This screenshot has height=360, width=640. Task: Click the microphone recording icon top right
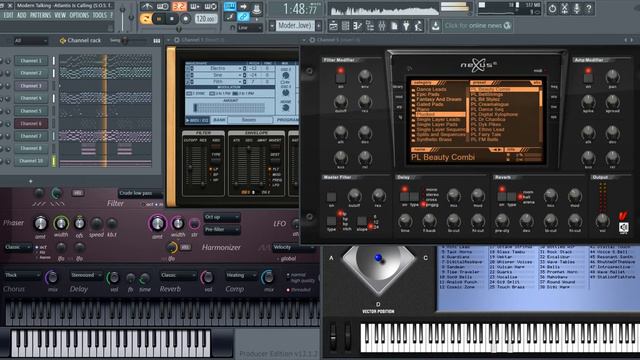(x=577, y=8)
